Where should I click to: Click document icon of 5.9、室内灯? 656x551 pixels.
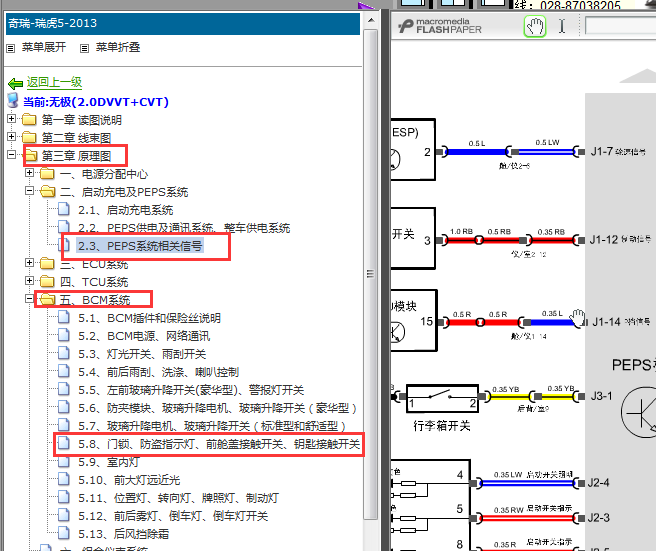[64, 462]
